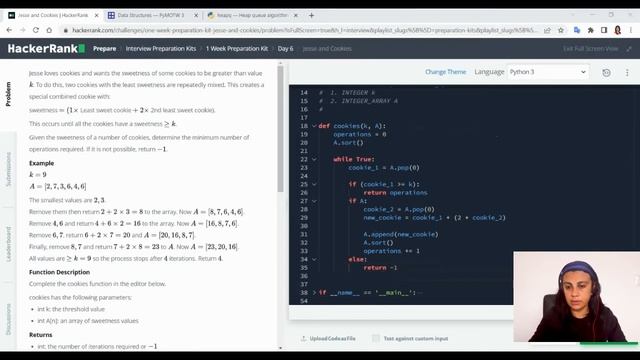Click the problem panel scrollbar thumb

[280, 129]
